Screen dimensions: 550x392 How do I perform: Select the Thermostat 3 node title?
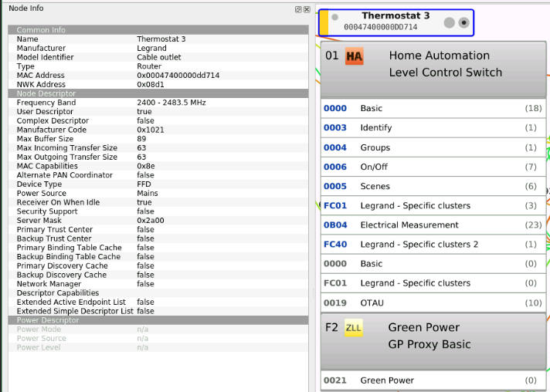396,15
